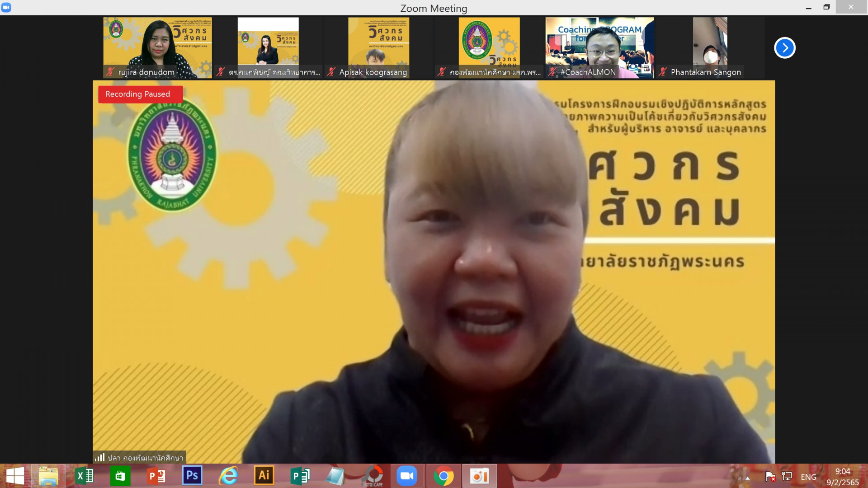Image resolution: width=868 pixels, height=488 pixels.
Task: Open PowerPoint from the taskbar
Action: (x=156, y=476)
